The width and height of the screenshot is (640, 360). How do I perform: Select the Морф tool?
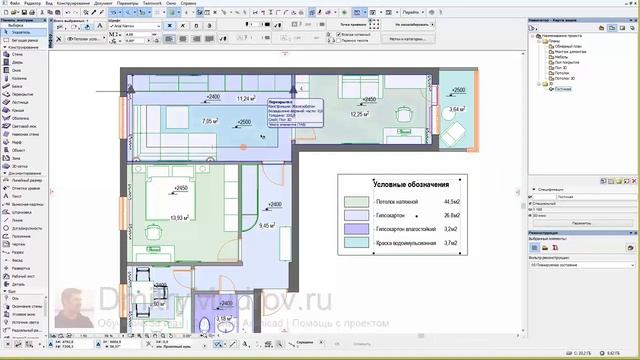pyautogui.click(x=16, y=142)
